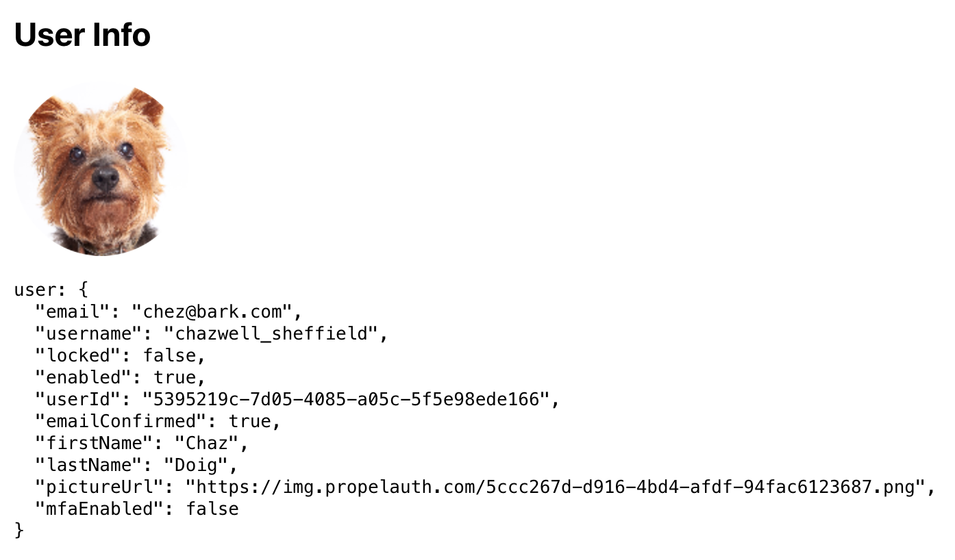The width and height of the screenshot is (955, 560).
Task: Click the firstName value Chaz
Action: coord(206,444)
